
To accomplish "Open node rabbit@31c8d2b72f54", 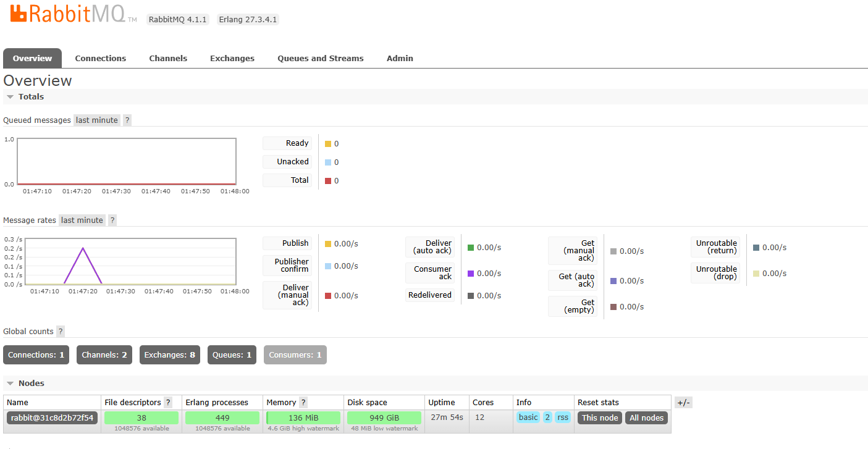I will 52,418.
